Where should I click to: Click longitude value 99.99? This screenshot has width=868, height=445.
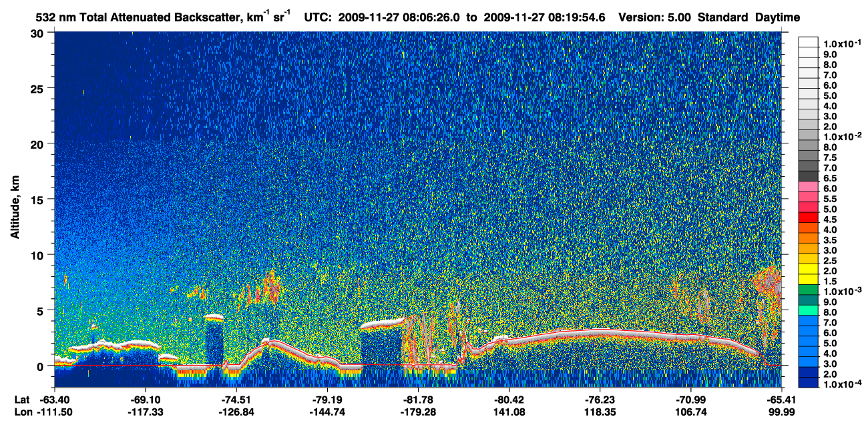781,412
